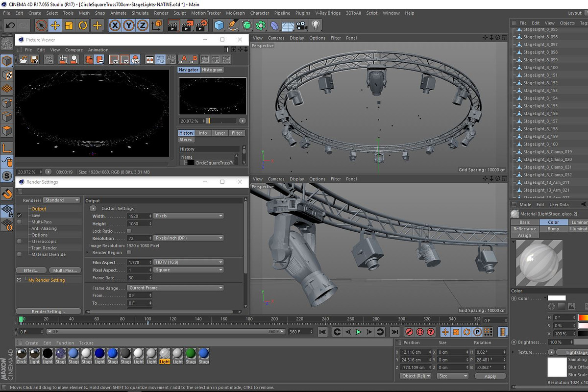The image size is (588, 392).
Task: Click Record Active Objects red button
Action: 410,332
